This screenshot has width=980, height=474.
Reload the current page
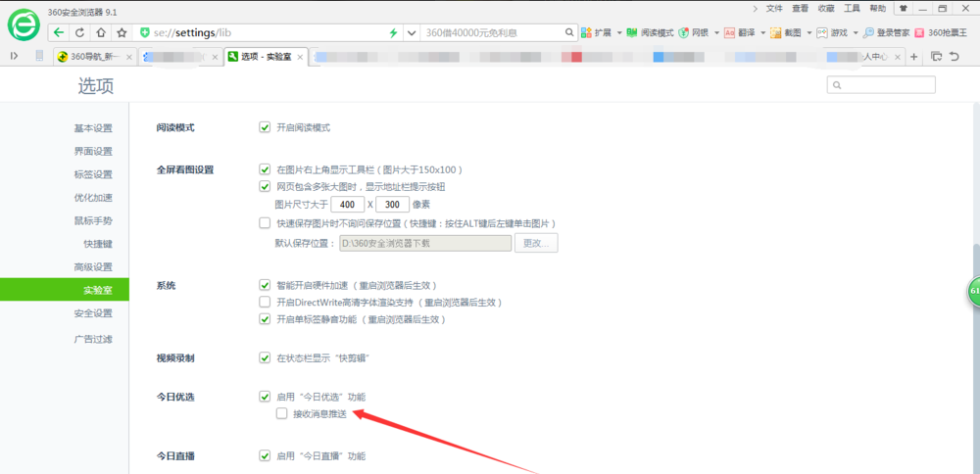click(x=79, y=33)
